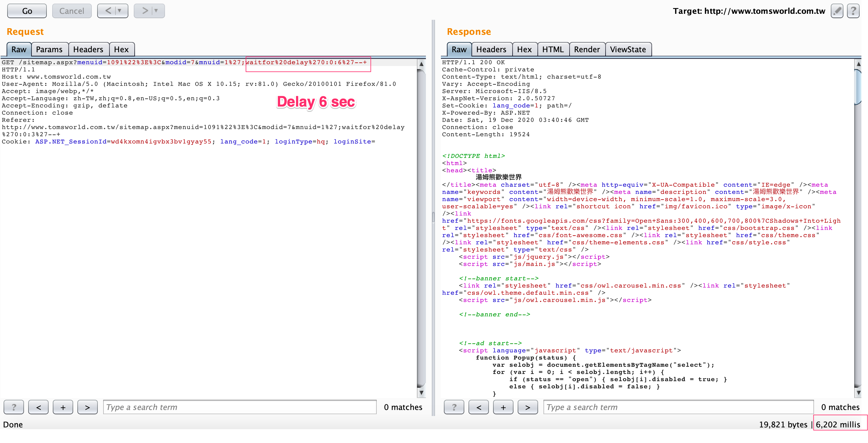The image size is (868, 443).
Task: Click the ASP.NET_SessionId cookie value
Action: [x=161, y=142]
